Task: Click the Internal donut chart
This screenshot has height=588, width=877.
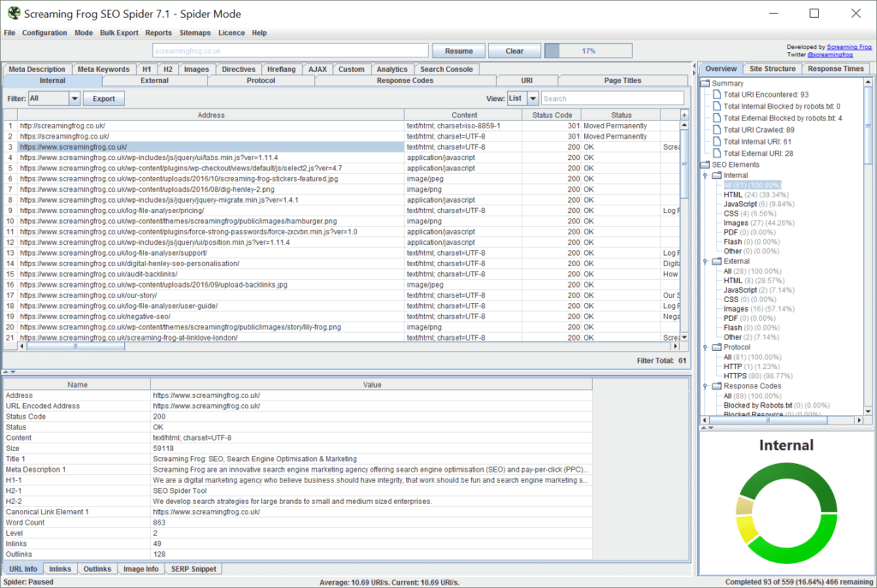Action: [786, 513]
